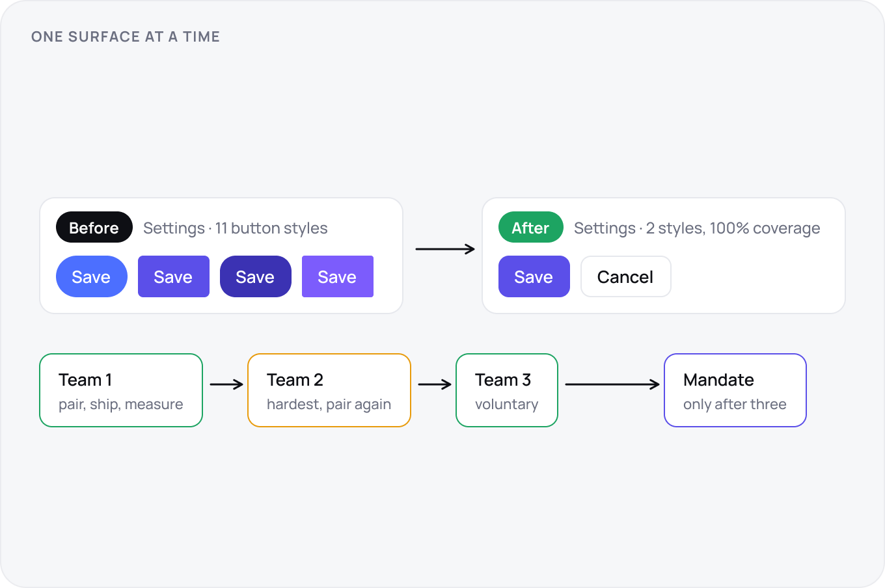885x588 pixels.
Task: Click the Cancel button
Action: (625, 276)
